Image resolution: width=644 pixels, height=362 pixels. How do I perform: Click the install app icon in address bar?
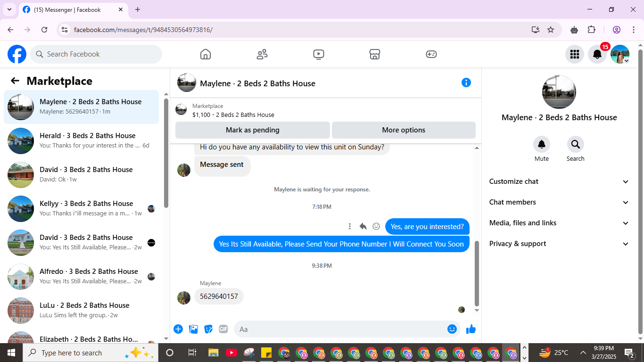click(x=536, y=30)
